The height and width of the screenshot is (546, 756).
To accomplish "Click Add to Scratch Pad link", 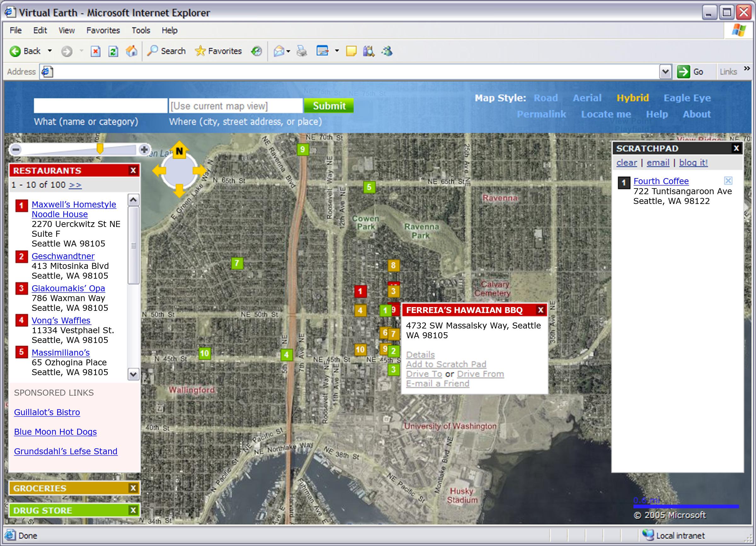I will tap(446, 364).
